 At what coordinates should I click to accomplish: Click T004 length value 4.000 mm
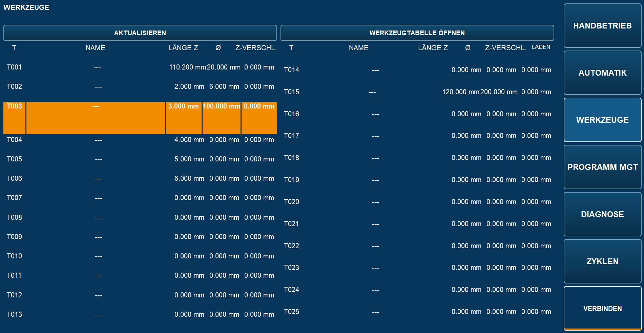pyautogui.click(x=189, y=140)
